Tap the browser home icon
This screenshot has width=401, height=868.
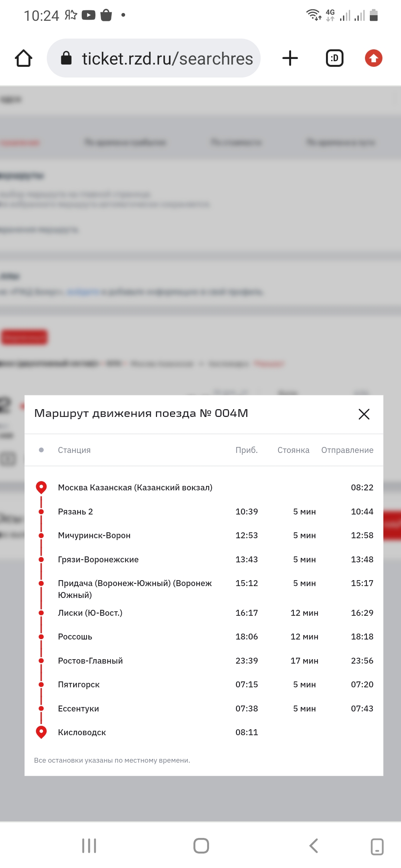pos(23,58)
